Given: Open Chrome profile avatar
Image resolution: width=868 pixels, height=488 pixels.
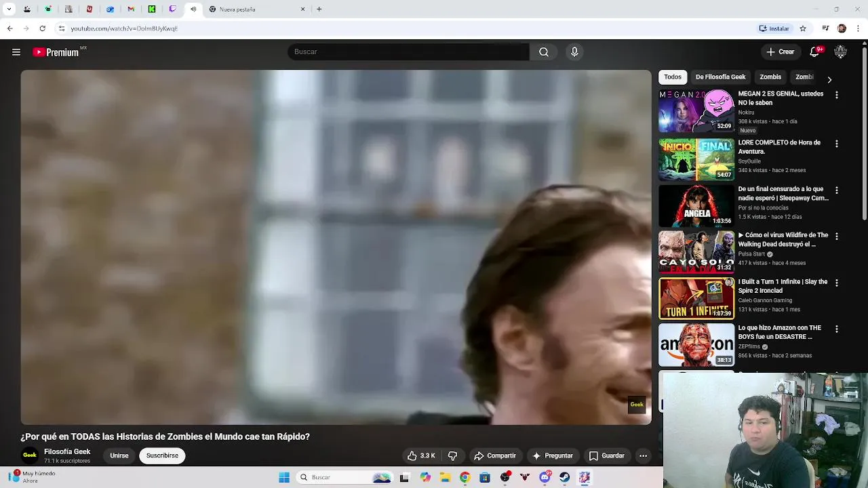Looking at the screenshot, I should point(842,28).
